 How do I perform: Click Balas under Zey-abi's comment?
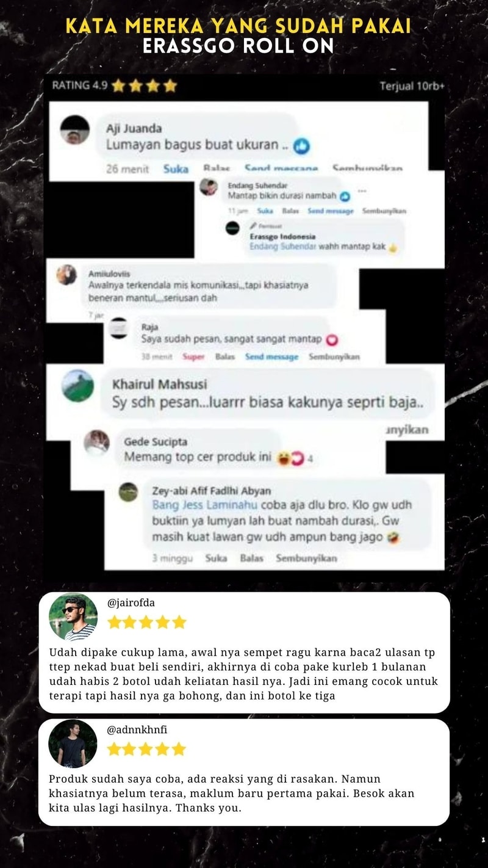click(x=252, y=558)
